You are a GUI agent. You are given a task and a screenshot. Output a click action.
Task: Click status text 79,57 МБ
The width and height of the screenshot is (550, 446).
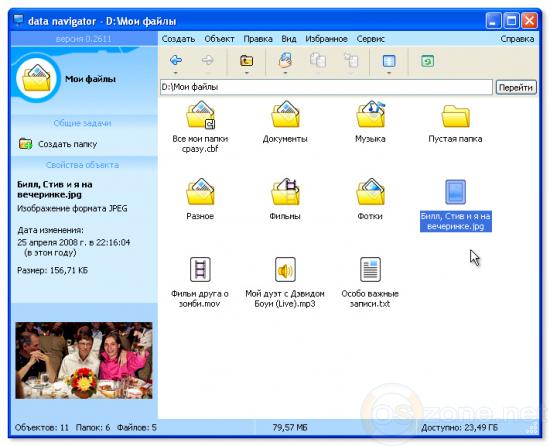pyautogui.click(x=290, y=428)
